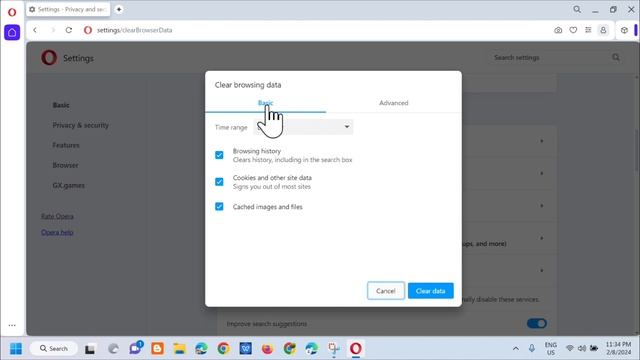Screen dimensions: 640x360
Task: Show hidden system tray icons
Action: click(516, 349)
